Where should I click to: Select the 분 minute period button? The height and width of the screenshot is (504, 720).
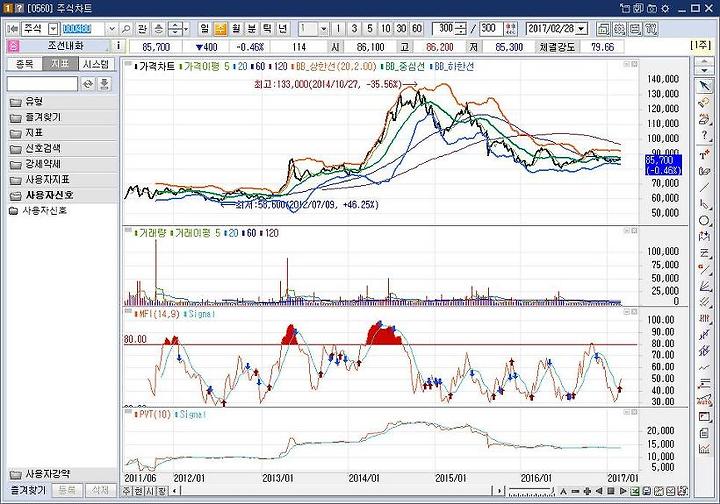252,29
